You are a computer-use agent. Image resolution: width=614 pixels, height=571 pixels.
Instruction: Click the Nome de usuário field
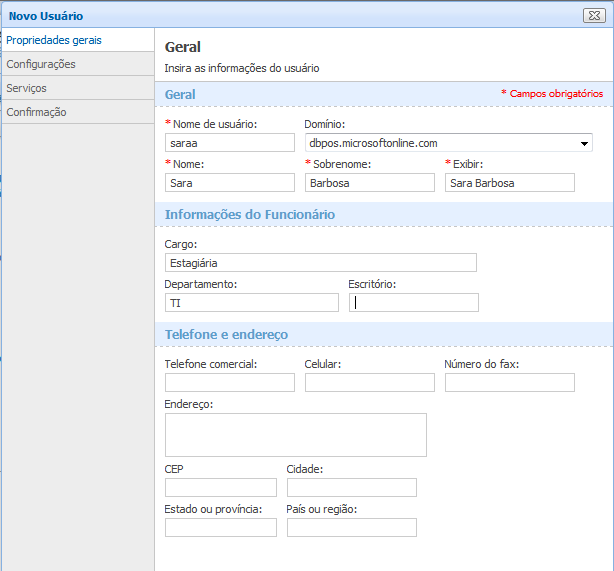(229, 143)
